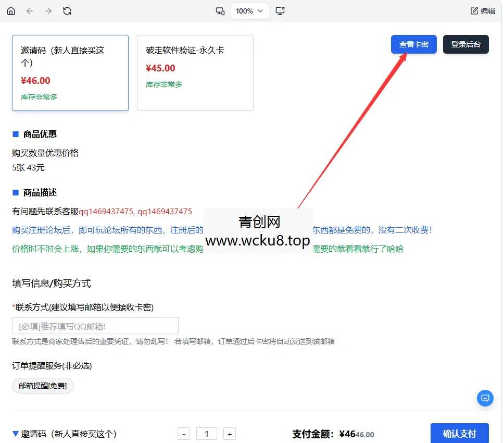This screenshot has height=443, width=504.
Task: Switch to desktop preview icon
Action: (280, 10)
